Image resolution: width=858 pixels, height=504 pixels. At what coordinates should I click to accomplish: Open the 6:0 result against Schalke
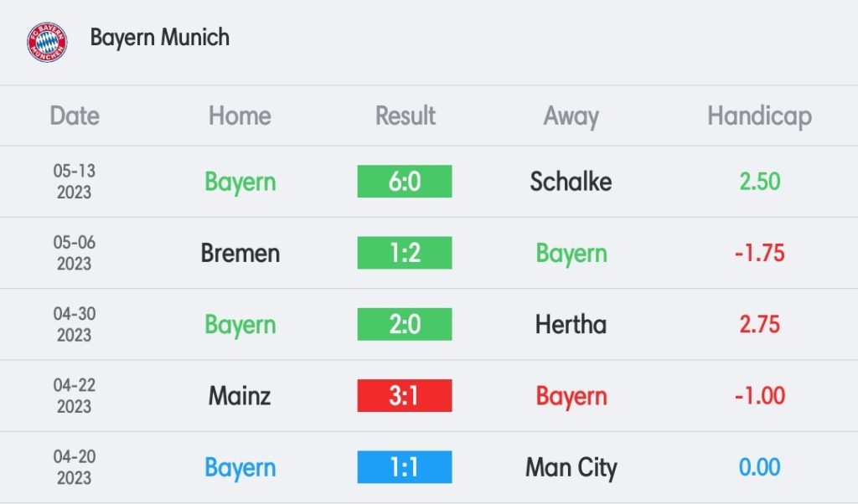[405, 182]
